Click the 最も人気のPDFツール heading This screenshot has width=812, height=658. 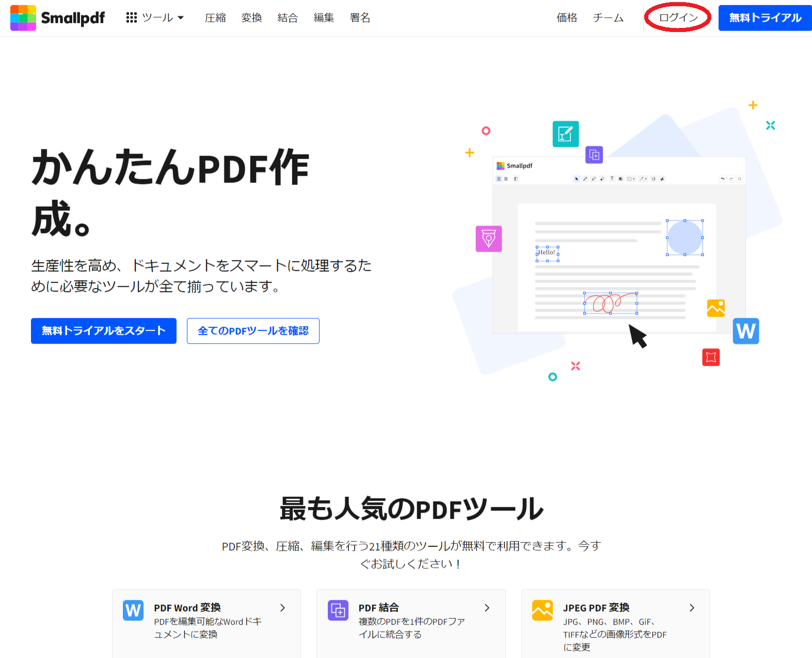point(411,509)
